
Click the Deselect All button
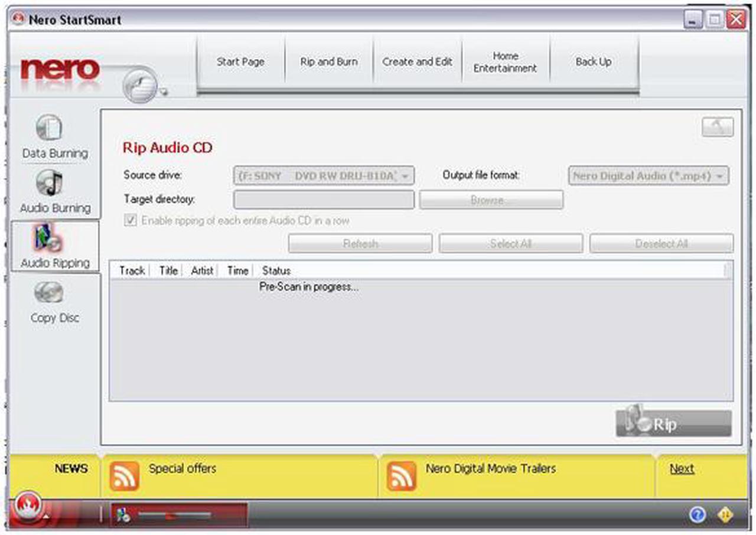661,243
